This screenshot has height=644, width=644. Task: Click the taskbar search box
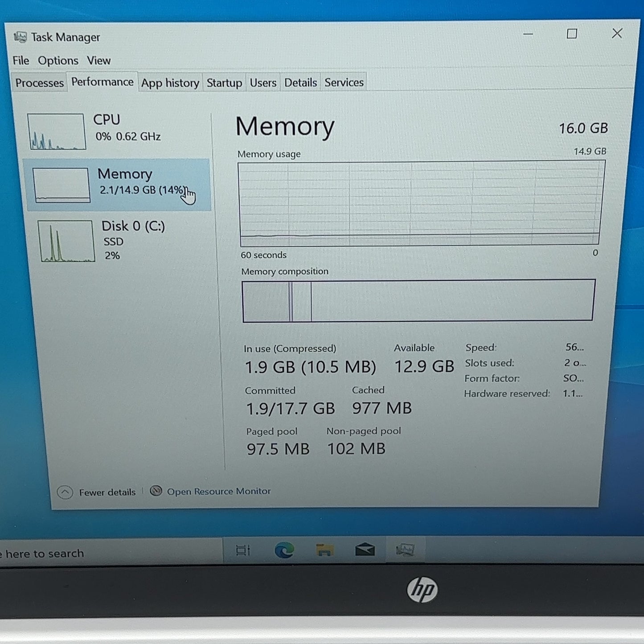pyautogui.click(x=111, y=553)
